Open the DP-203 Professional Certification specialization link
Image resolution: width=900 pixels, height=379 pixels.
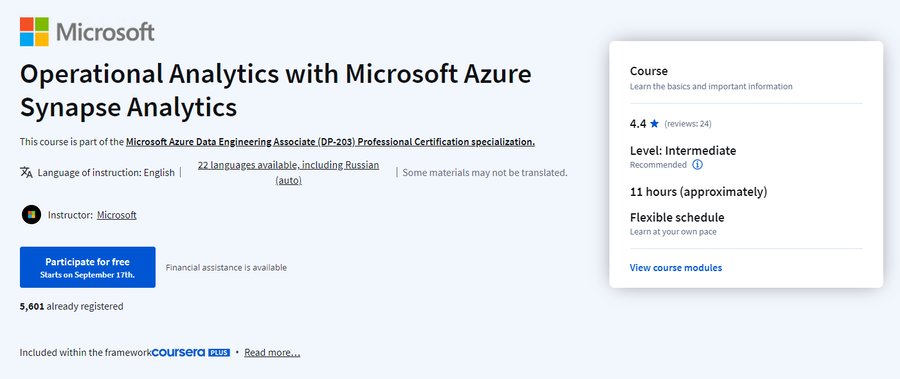click(331, 142)
